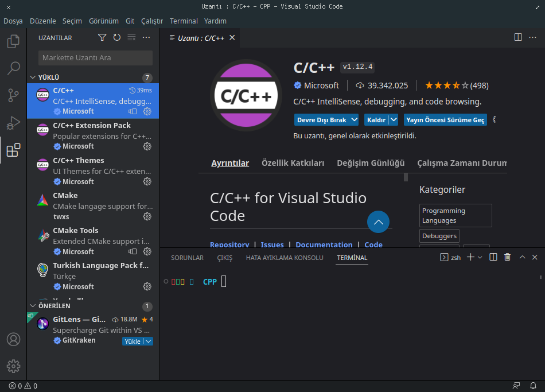Filter extensions with funnel icon

click(x=102, y=37)
